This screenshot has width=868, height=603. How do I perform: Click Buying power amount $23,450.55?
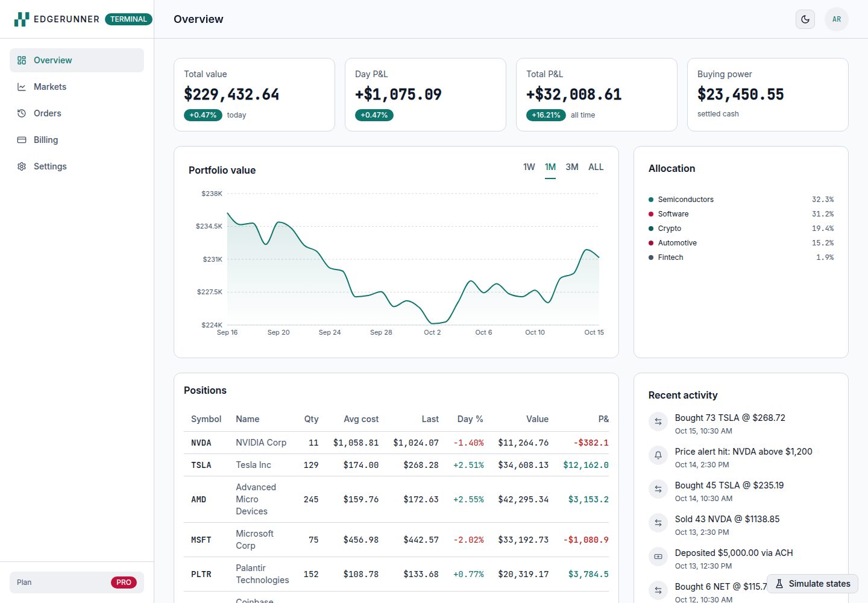[741, 94]
